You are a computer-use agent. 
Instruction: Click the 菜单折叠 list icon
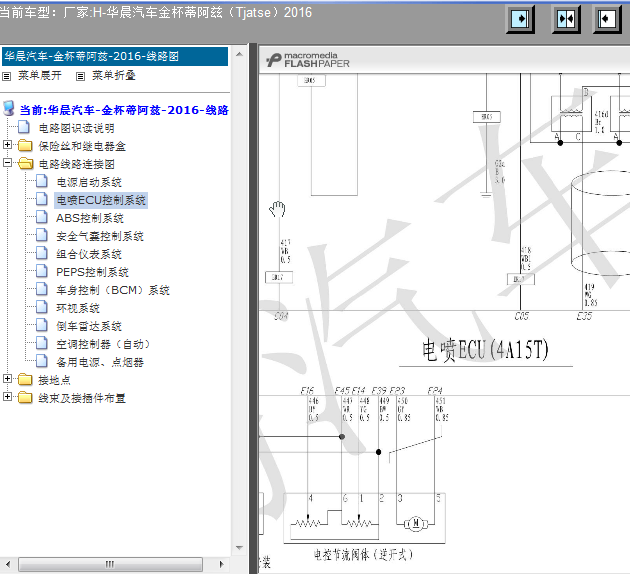(x=80, y=76)
